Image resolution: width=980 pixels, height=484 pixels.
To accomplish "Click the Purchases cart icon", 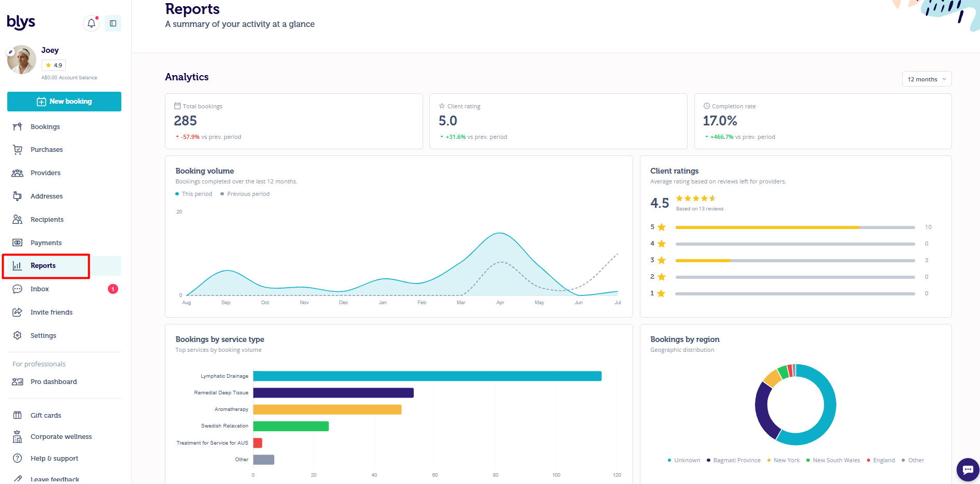I will 18,150.
